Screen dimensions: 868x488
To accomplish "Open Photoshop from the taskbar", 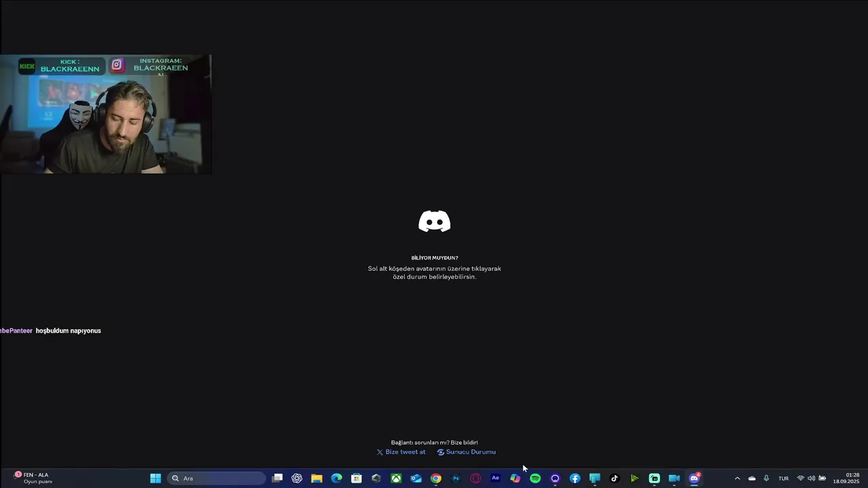I will [456, 479].
